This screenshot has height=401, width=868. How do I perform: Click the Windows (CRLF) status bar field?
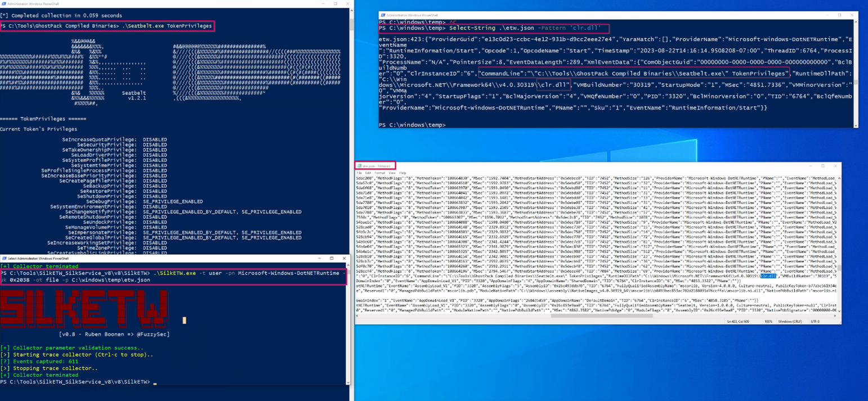[x=789, y=321]
